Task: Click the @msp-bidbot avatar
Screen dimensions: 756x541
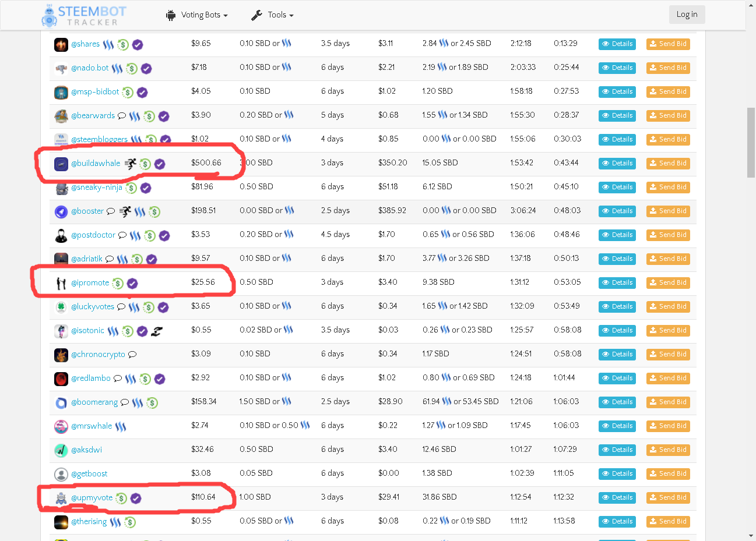Action: click(x=61, y=93)
